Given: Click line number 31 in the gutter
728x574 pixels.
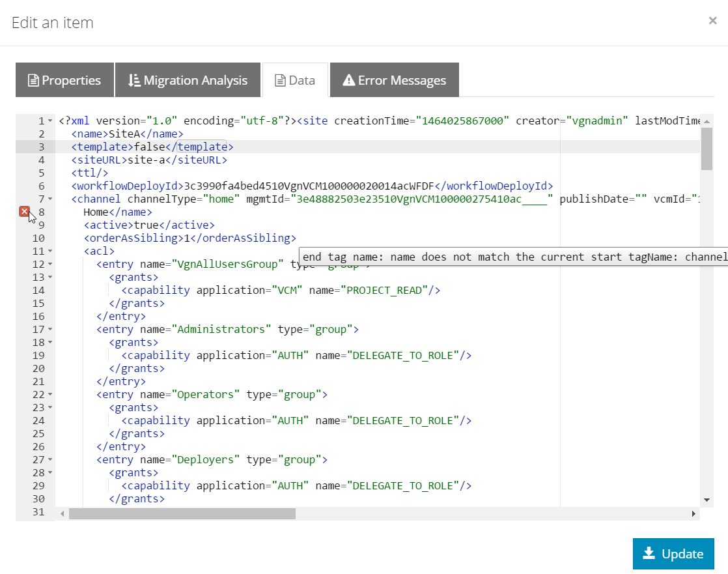Looking at the screenshot, I should point(38,511).
